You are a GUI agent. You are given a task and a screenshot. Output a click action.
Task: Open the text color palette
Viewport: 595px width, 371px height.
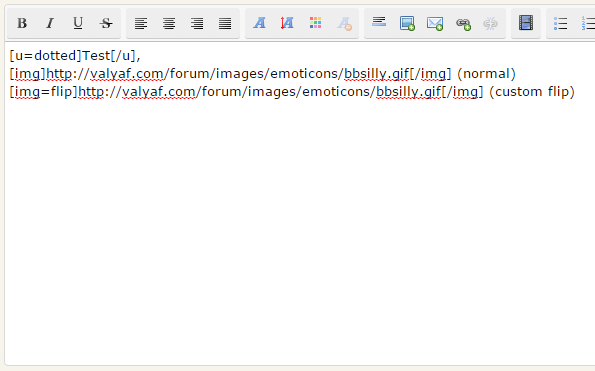pyautogui.click(x=316, y=24)
